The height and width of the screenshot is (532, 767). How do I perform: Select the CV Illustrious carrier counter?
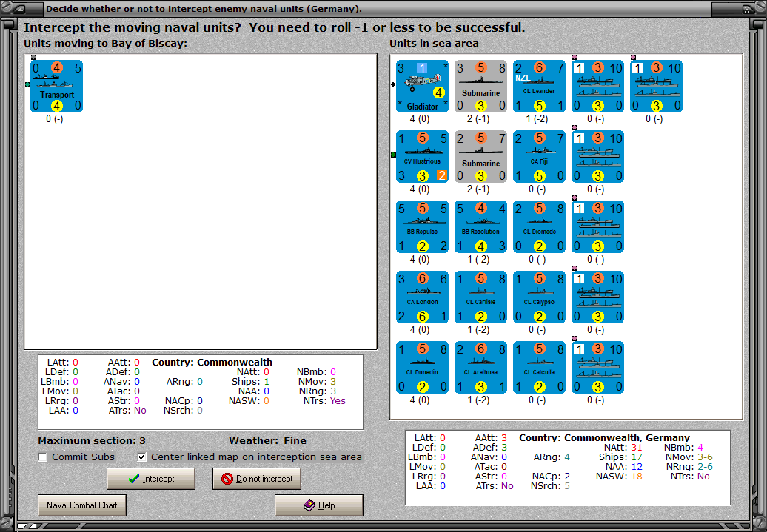click(422, 156)
